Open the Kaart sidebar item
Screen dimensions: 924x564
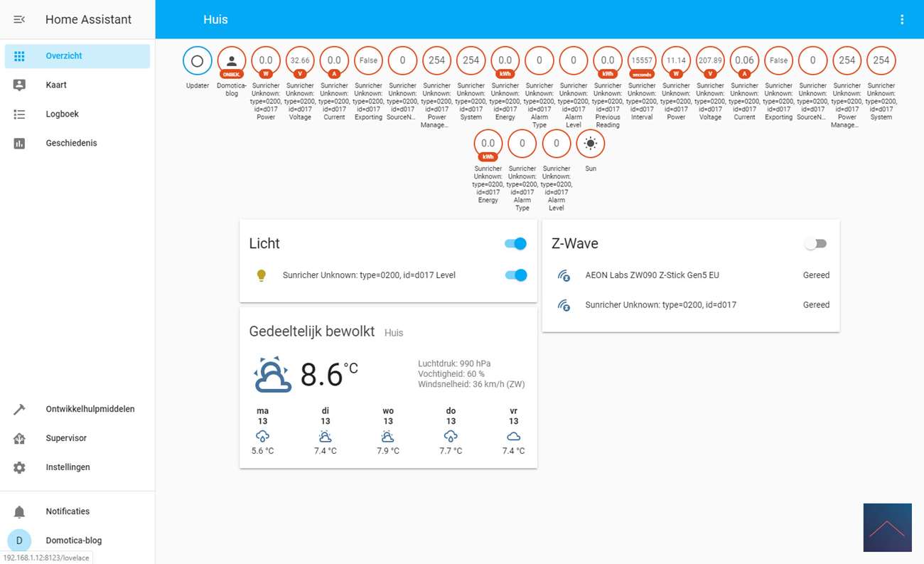(56, 85)
